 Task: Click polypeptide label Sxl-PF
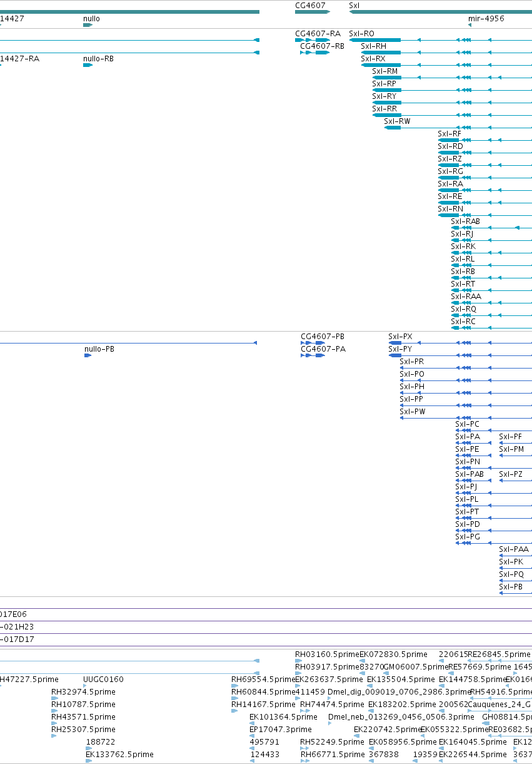pos(510,437)
